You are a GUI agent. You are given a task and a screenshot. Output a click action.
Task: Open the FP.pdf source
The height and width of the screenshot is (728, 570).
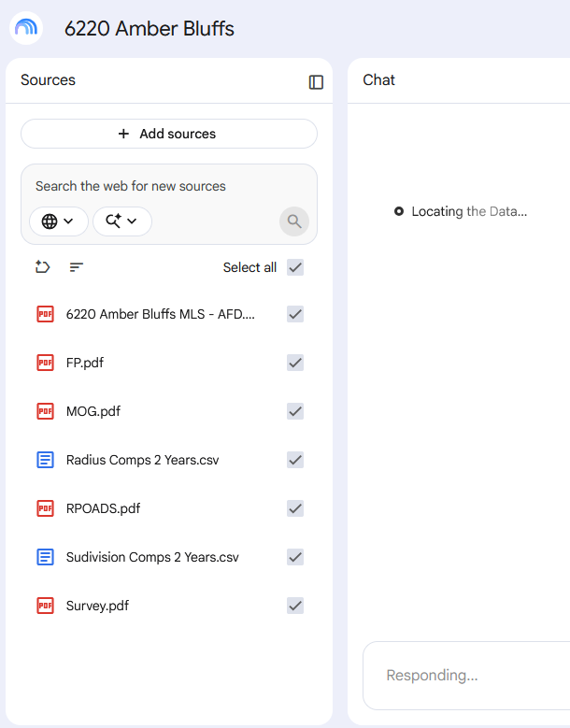pyautogui.click(x=85, y=363)
